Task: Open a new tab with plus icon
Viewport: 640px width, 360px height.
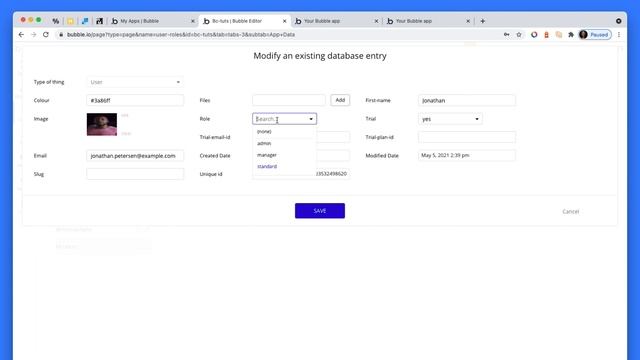Action: click(x=482, y=21)
